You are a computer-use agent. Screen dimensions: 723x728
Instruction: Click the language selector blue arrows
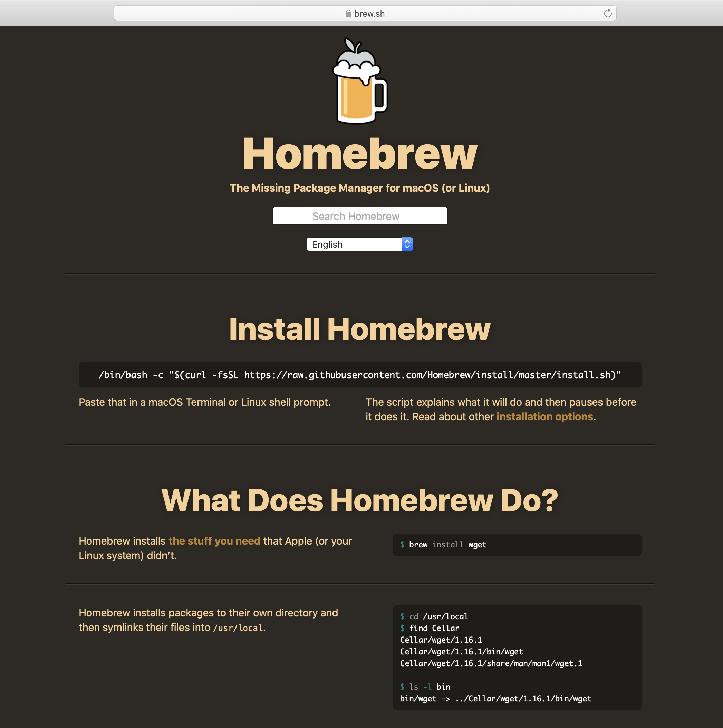click(407, 244)
